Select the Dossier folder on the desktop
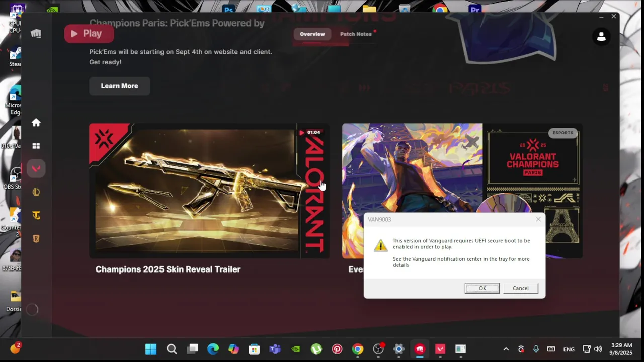Viewport: 644px width, 362px height. point(13,301)
